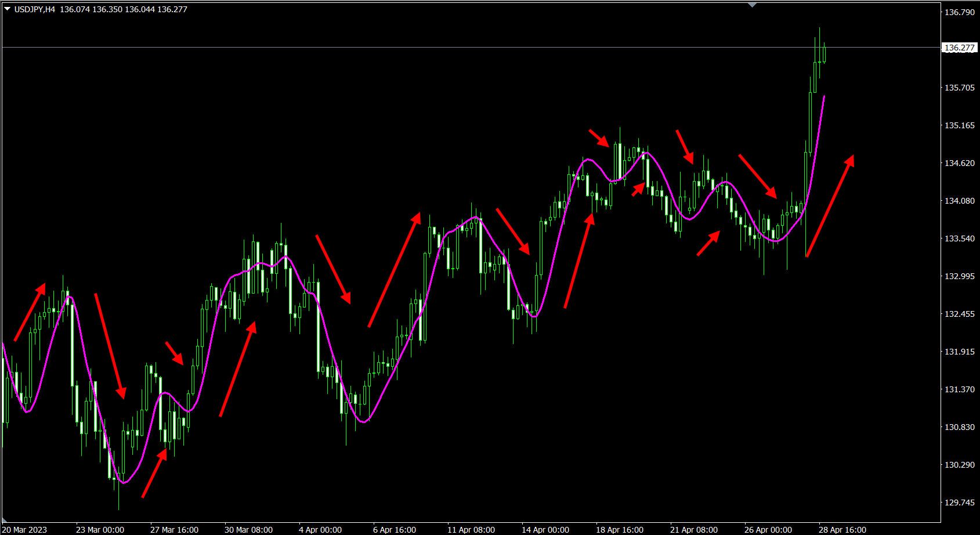Select the short red down arrow above 27 Mar 16:00
980x535 pixels.
tap(174, 353)
